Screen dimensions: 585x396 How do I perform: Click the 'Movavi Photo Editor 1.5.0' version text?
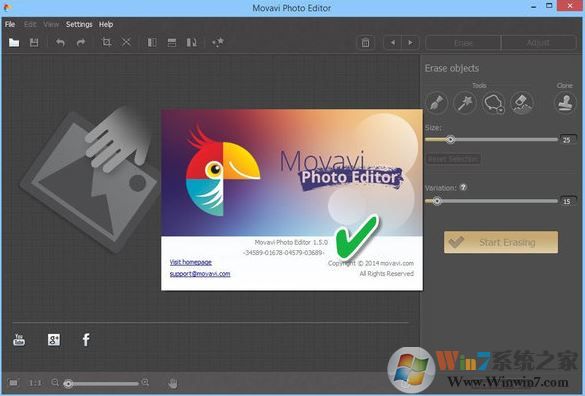tap(291, 242)
